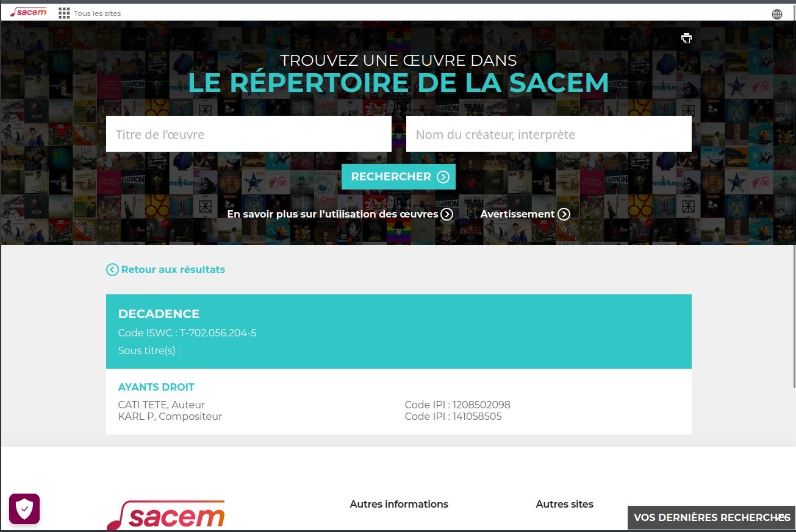Screen dimensions: 796x532
Task: Select the 'CATI TETE, Auteur' entry
Action: (x=162, y=405)
